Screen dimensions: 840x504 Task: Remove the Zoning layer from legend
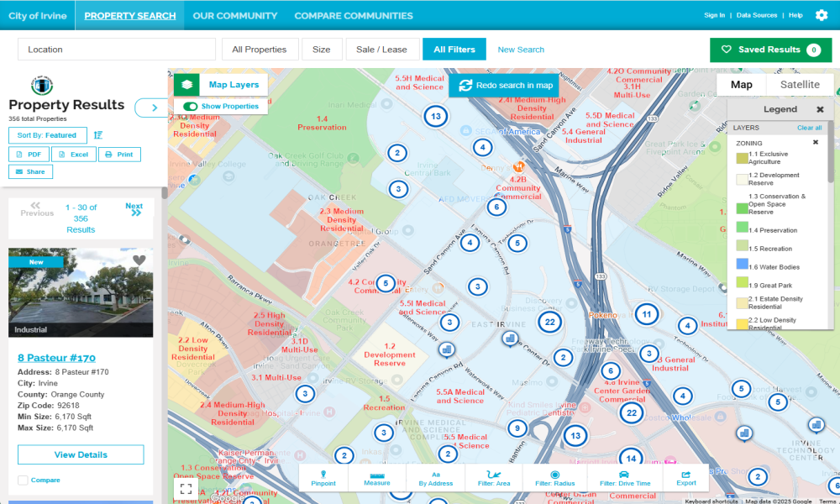click(816, 143)
